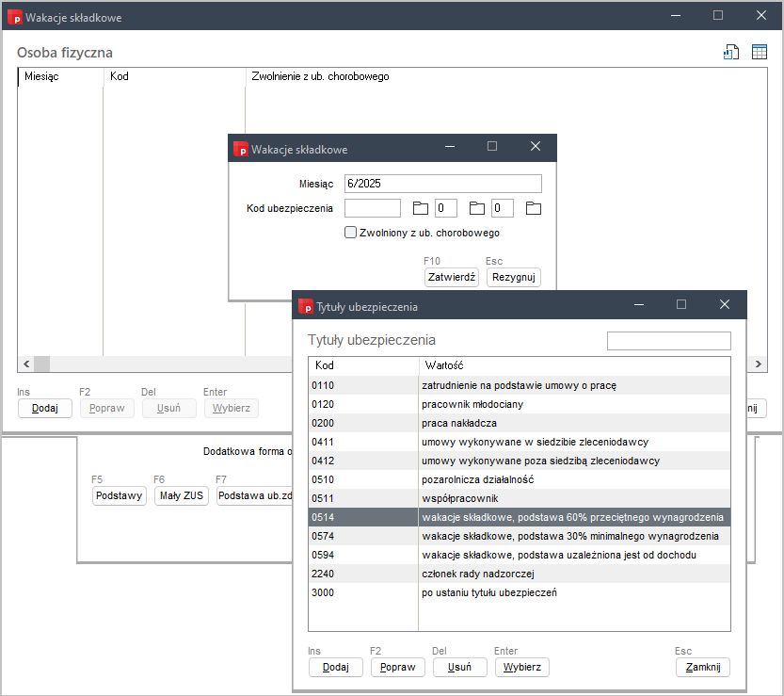
Task: Click the Wybierz button in Tytuły ubezpieczenia
Action: (x=521, y=667)
